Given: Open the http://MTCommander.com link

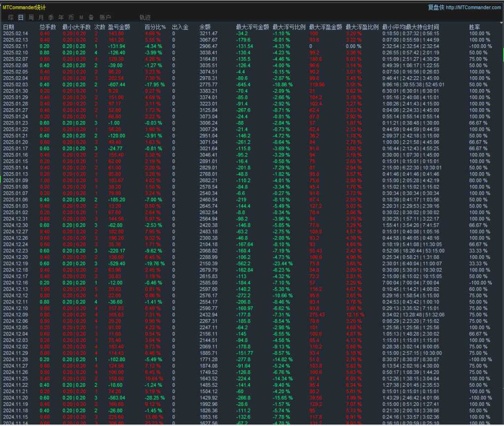Looking at the screenshot, I should 473,7.
